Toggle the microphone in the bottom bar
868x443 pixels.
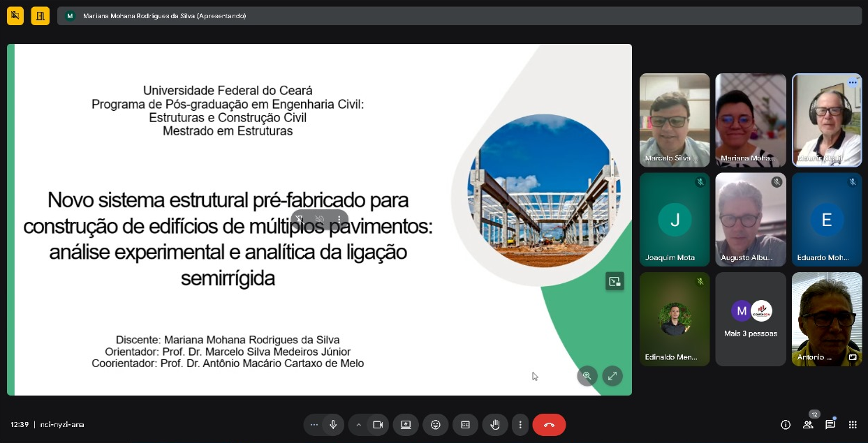tap(333, 424)
